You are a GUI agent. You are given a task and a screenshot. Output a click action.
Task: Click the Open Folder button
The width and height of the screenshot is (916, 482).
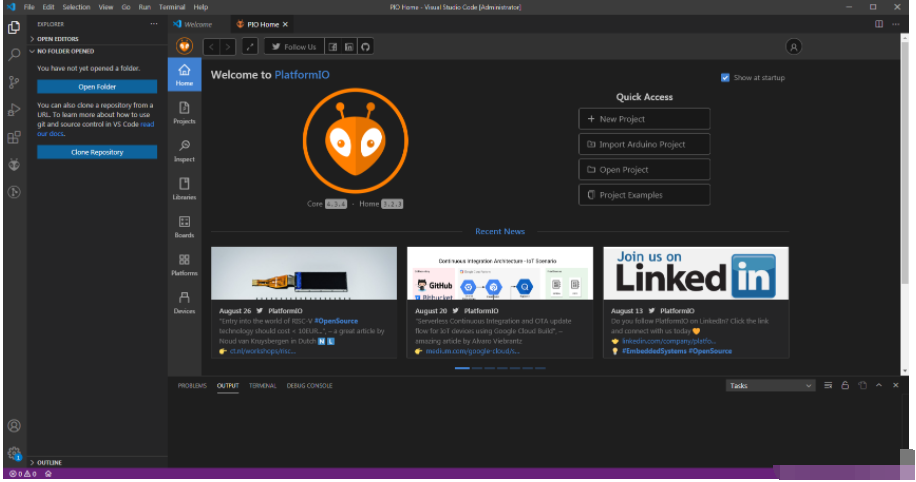pyautogui.click(x=97, y=86)
